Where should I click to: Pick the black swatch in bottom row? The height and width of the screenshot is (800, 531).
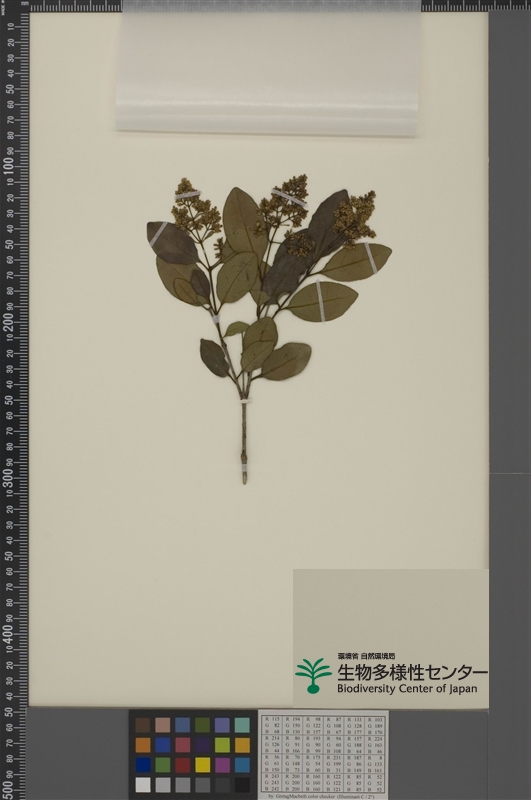(242, 784)
